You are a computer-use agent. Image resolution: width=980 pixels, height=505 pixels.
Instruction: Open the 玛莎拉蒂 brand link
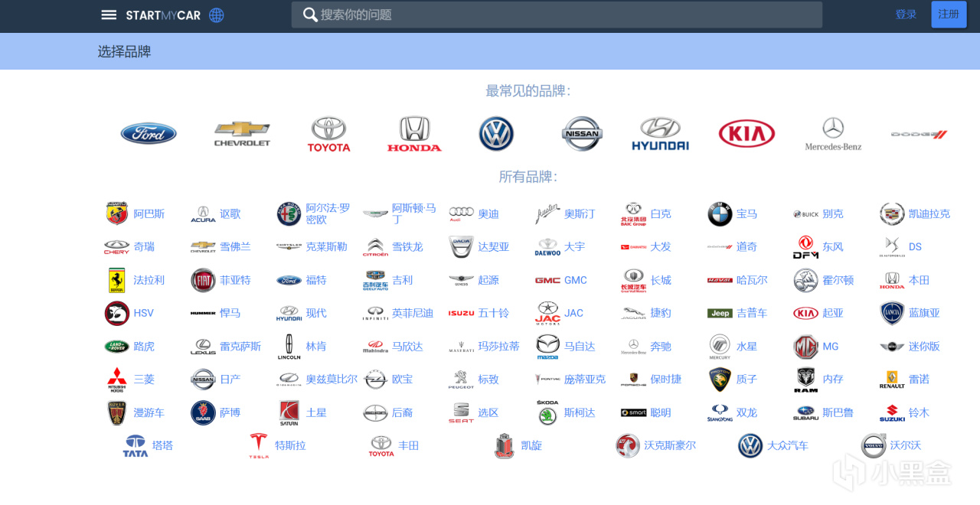coord(499,347)
